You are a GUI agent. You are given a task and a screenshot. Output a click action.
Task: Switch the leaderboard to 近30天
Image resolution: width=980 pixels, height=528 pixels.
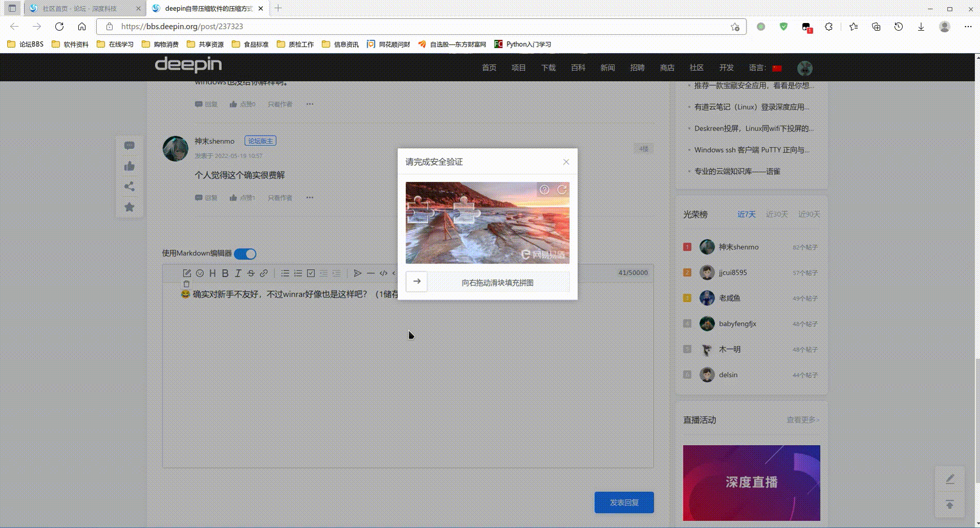tap(776, 214)
